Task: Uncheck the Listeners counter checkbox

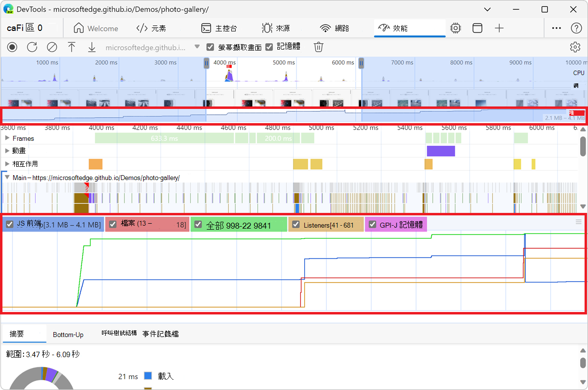Action: point(296,225)
